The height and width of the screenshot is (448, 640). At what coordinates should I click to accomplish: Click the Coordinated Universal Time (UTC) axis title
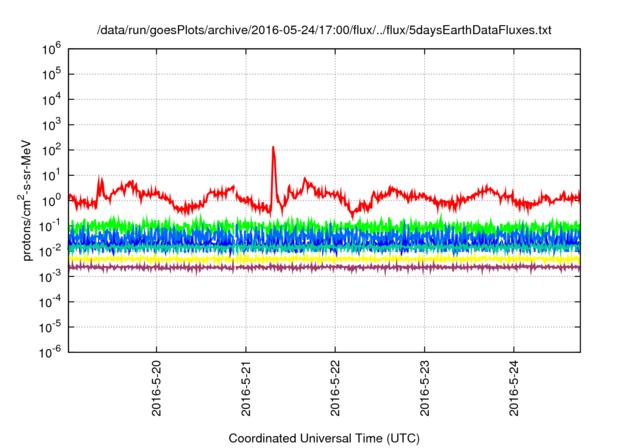point(324,438)
